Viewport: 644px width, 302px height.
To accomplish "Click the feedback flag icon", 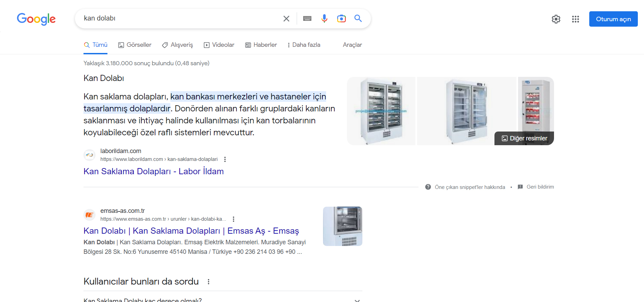I will 520,187.
